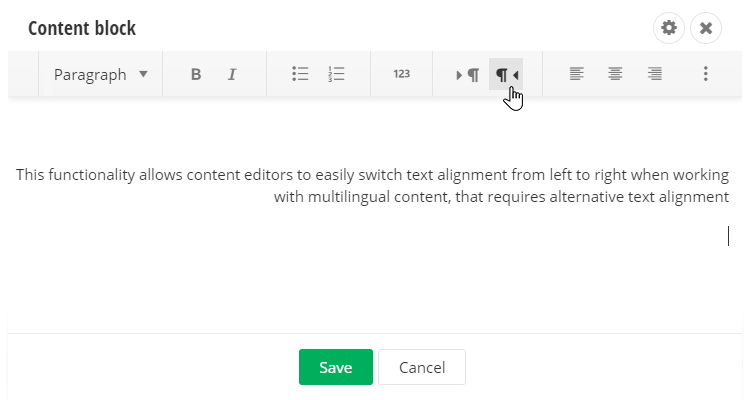750x400 pixels.
Task: Insert a numbered list
Action: click(x=336, y=74)
